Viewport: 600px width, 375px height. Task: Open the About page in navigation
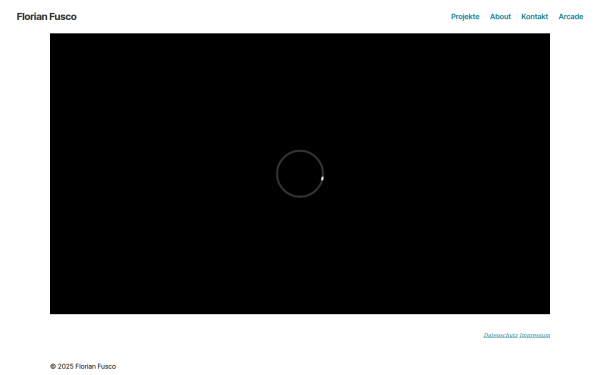[x=500, y=16]
